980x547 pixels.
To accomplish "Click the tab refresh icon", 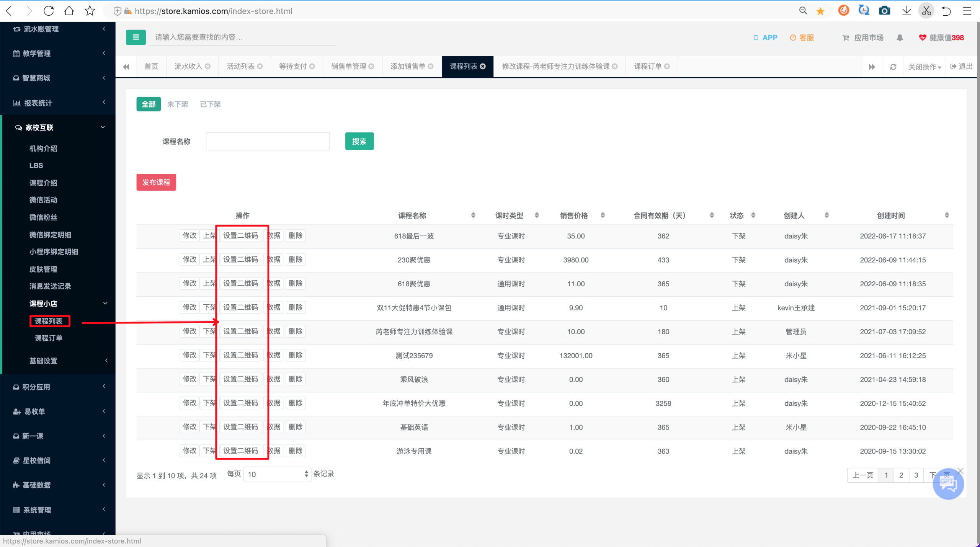I will pyautogui.click(x=893, y=67).
